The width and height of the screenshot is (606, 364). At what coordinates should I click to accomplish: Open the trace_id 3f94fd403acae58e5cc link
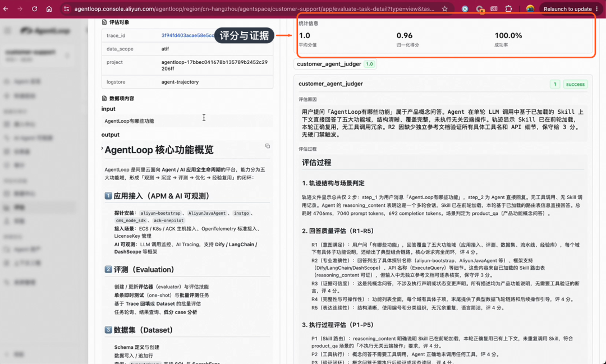(x=188, y=35)
